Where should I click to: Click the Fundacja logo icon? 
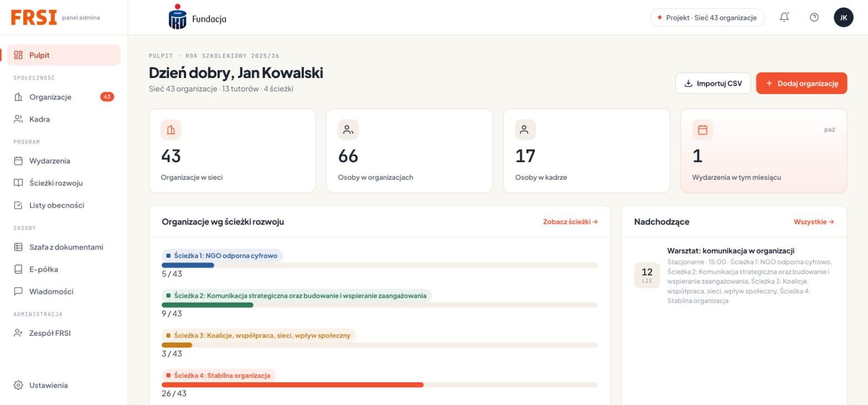(178, 17)
